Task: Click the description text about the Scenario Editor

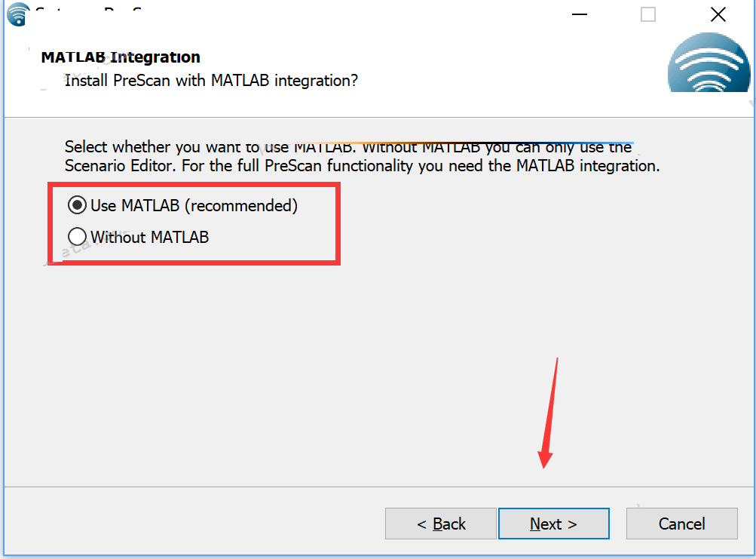Action: 362,165
